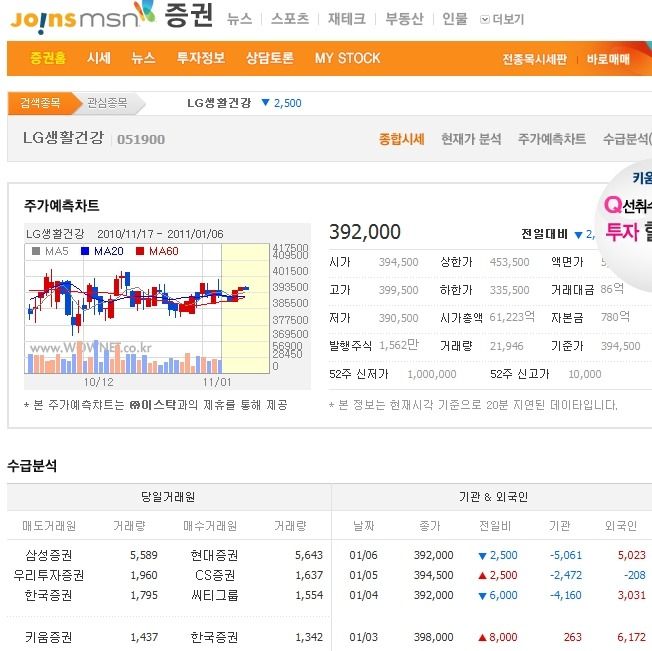Screen dimensions: 652x651
Task: Click the red MA60 legend swatch
Action: pyautogui.click(x=140, y=251)
